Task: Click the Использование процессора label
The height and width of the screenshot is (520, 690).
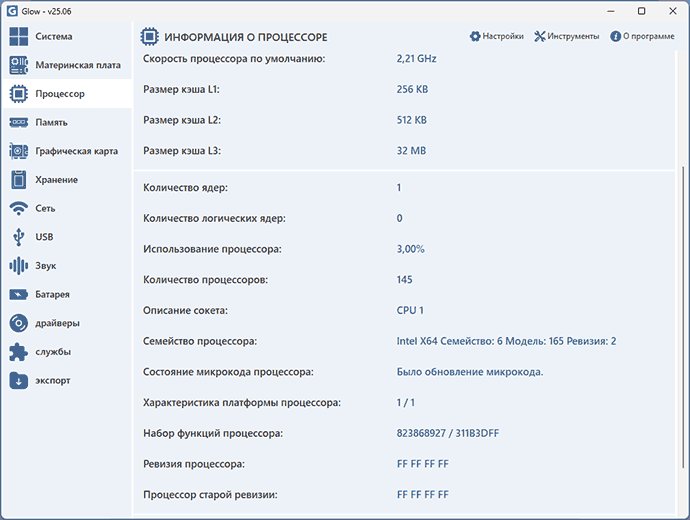Action: (212, 249)
